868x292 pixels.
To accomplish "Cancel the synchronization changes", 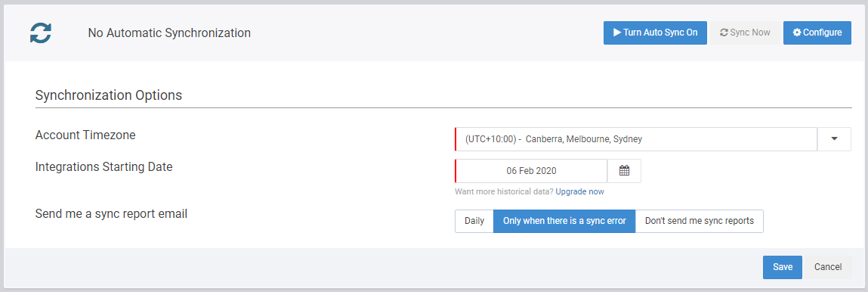I will click(828, 267).
